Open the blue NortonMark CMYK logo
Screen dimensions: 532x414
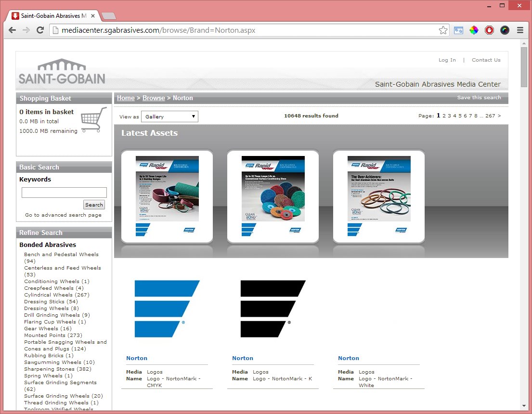(x=167, y=309)
